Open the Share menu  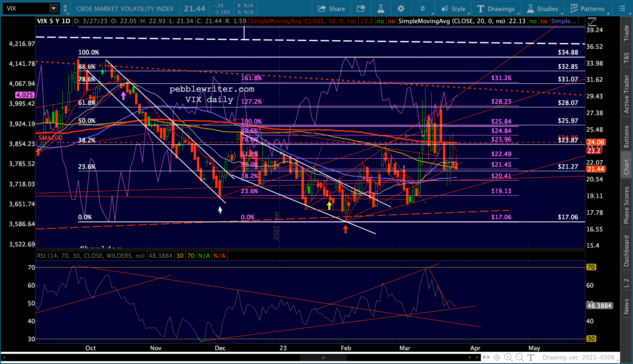[331, 9]
